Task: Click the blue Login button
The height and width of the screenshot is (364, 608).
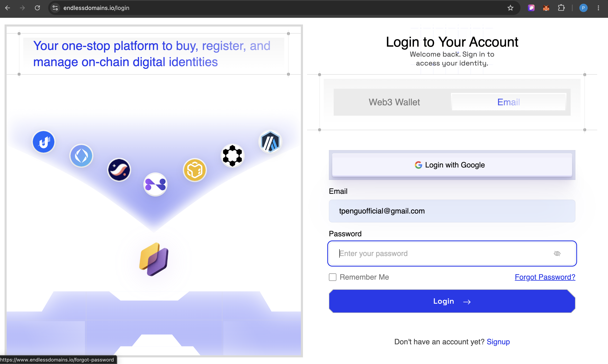Action: coord(452,301)
